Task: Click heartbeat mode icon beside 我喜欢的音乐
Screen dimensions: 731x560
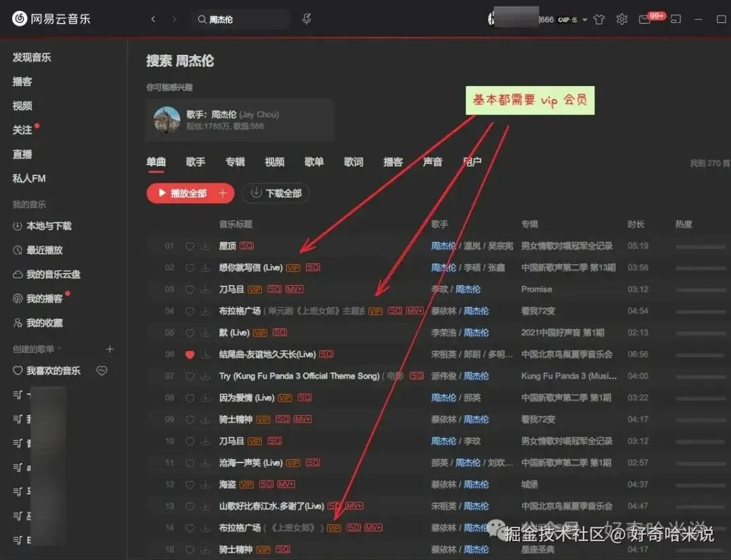Action: click(102, 370)
